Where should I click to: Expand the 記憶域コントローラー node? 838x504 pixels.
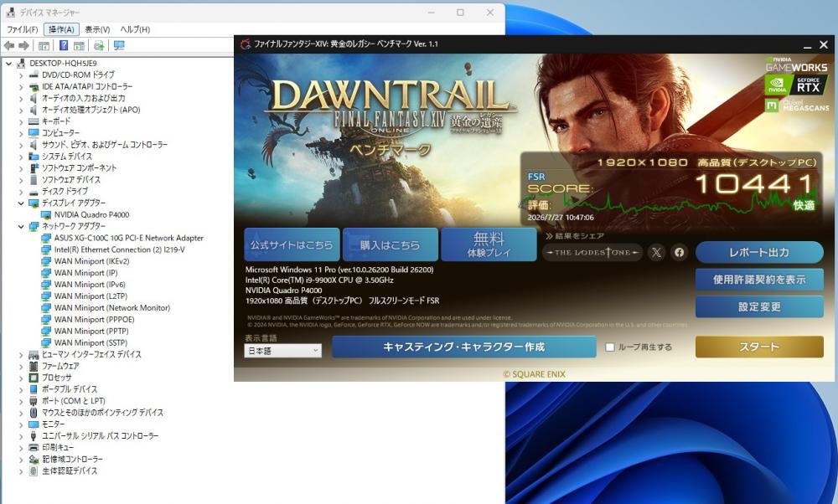22,459
